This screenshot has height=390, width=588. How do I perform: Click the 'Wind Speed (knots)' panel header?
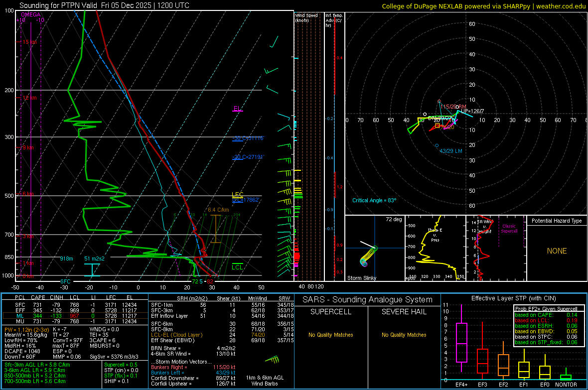point(306,17)
